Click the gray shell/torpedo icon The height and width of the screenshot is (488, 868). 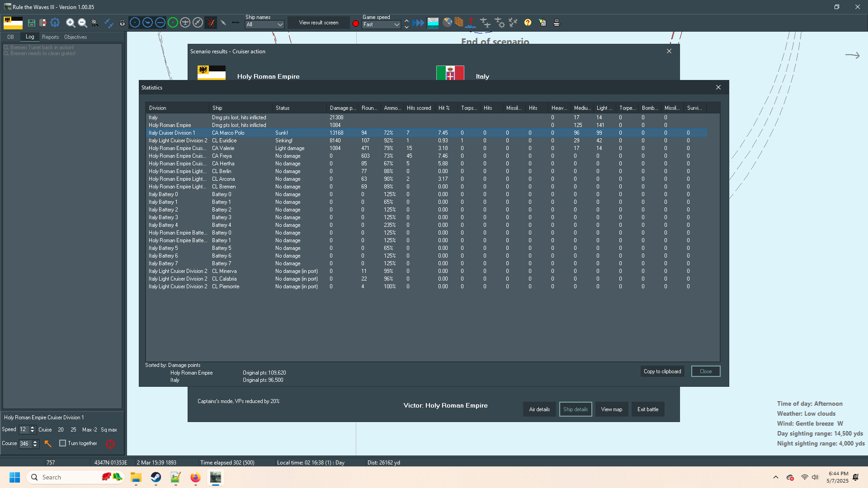coord(223,23)
